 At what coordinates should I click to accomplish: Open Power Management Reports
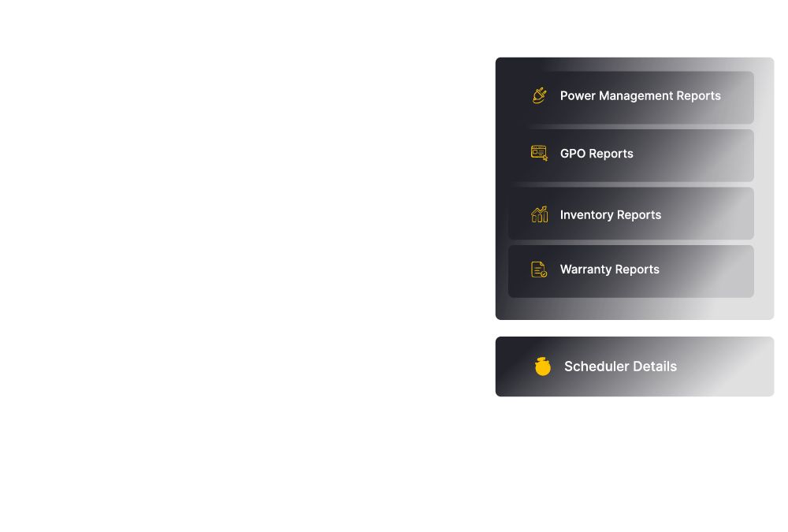point(630,98)
